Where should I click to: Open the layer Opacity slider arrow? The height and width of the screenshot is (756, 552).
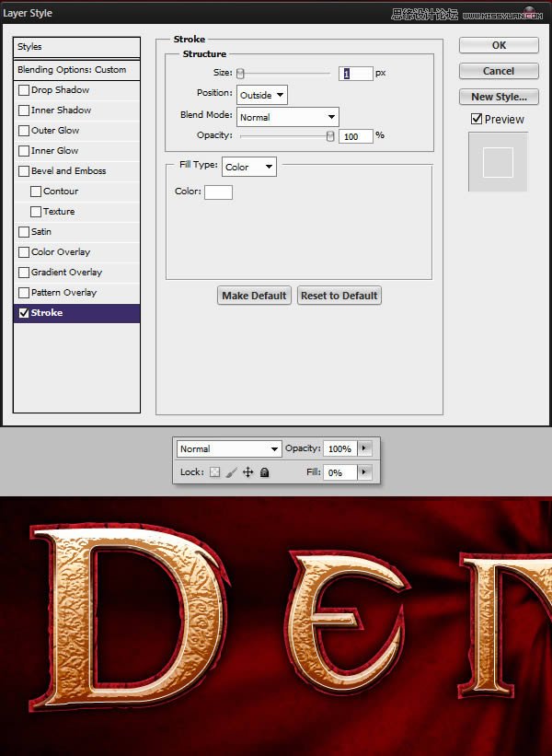(364, 448)
